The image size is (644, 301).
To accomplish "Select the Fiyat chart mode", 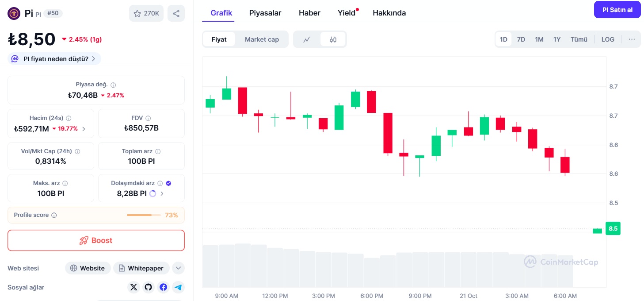I will (219, 39).
